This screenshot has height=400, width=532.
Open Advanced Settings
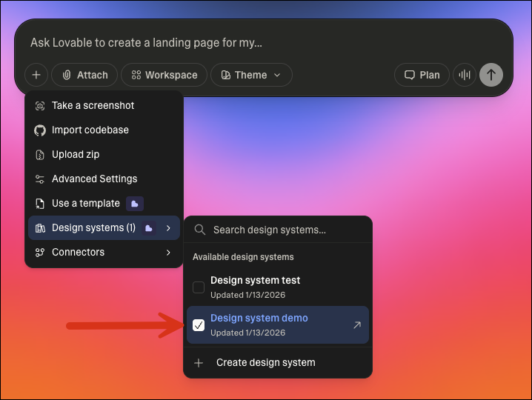point(104,179)
